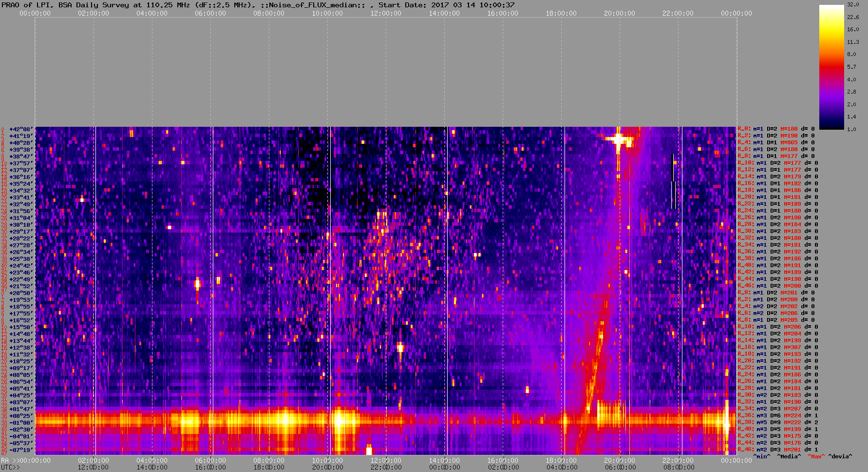Viewport: 868px width, 472px height.
Task: Click the declination label +28°22'
Action: click(x=21, y=238)
